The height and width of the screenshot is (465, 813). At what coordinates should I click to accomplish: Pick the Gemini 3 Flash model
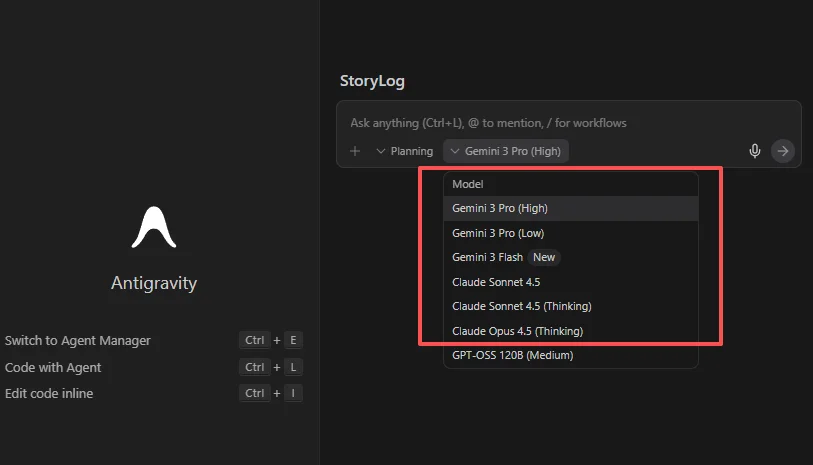[x=487, y=257]
